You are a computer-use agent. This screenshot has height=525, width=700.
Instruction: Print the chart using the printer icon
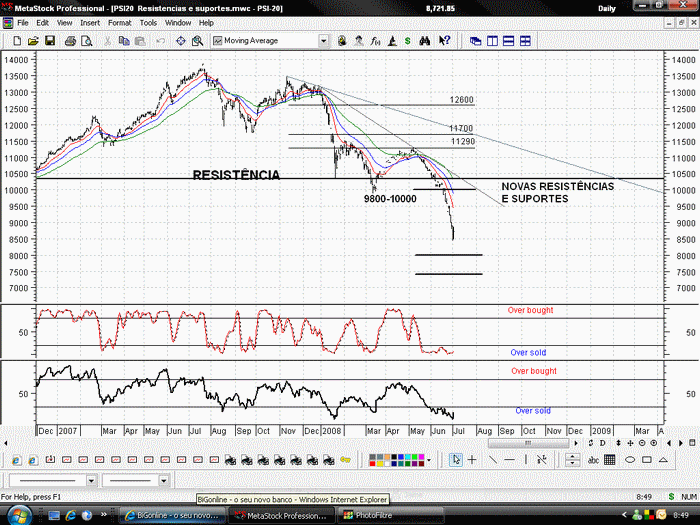(x=71, y=41)
